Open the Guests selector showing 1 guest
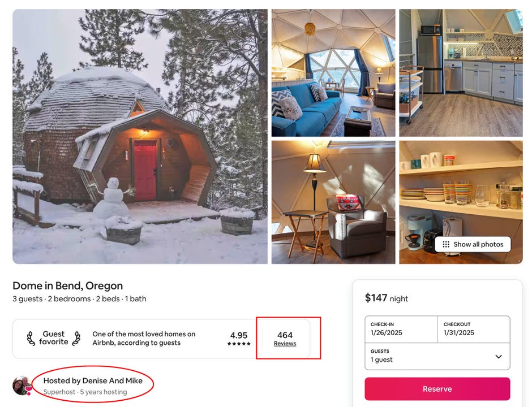 point(437,356)
